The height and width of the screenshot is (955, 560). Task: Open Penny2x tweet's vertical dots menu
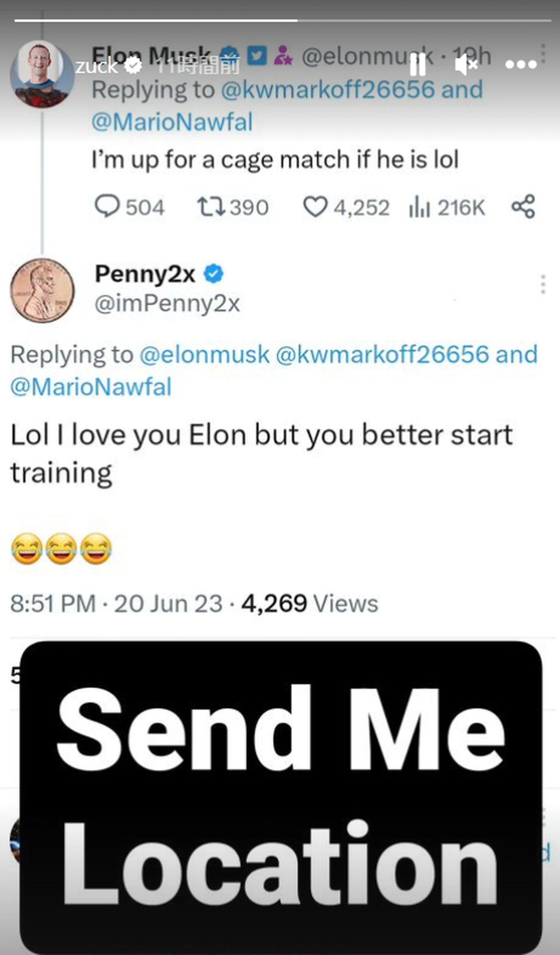(543, 284)
